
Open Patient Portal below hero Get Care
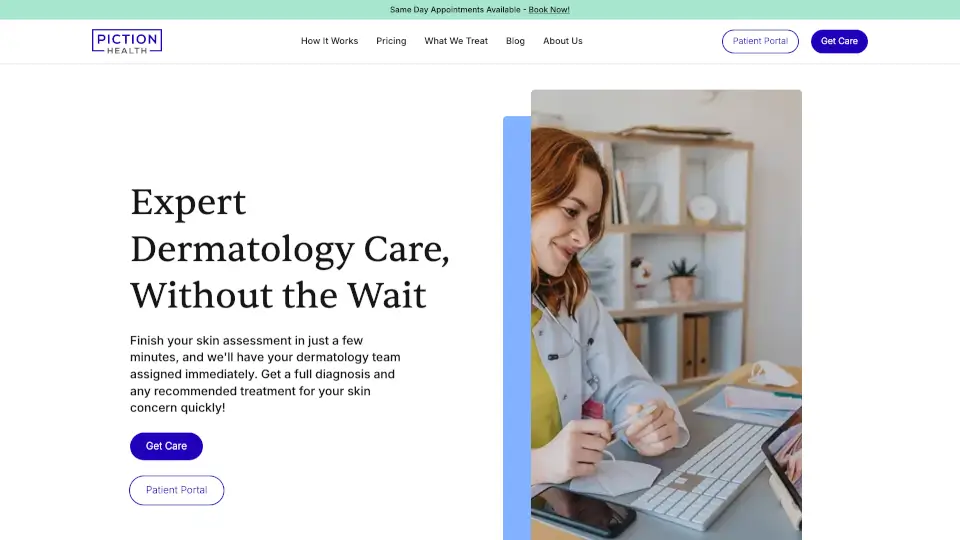(176, 490)
